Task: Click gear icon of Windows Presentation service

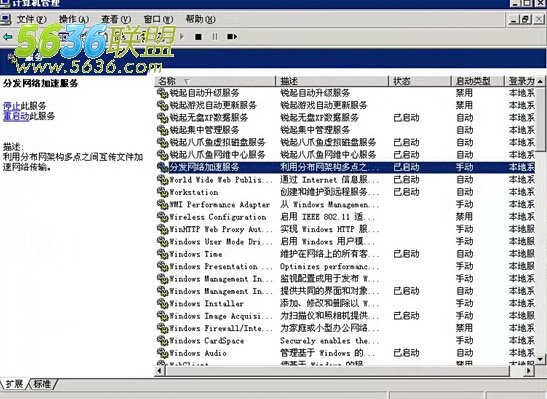Action: [x=163, y=266]
